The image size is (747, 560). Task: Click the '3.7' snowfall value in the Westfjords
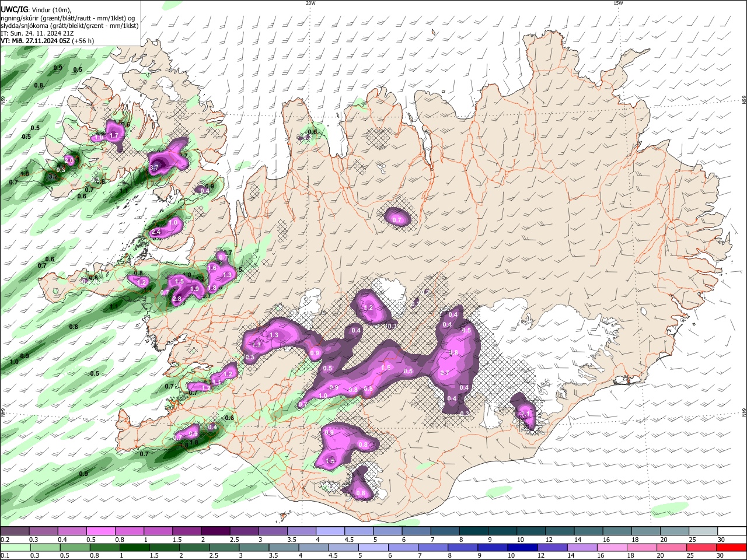click(x=154, y=168)
